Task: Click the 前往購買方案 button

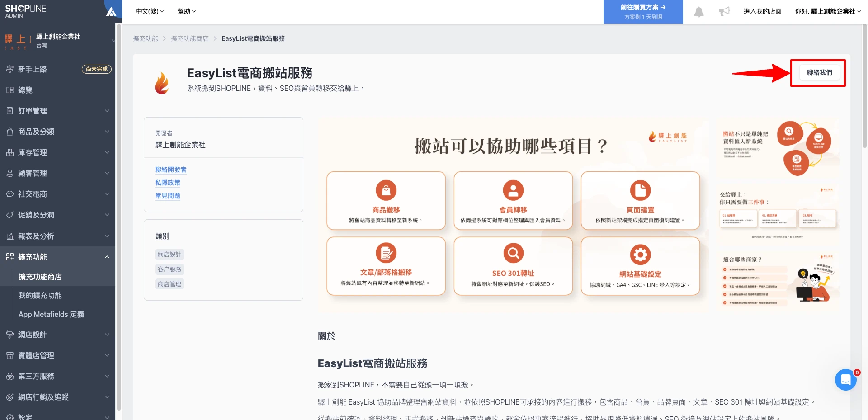Action: 643,12
